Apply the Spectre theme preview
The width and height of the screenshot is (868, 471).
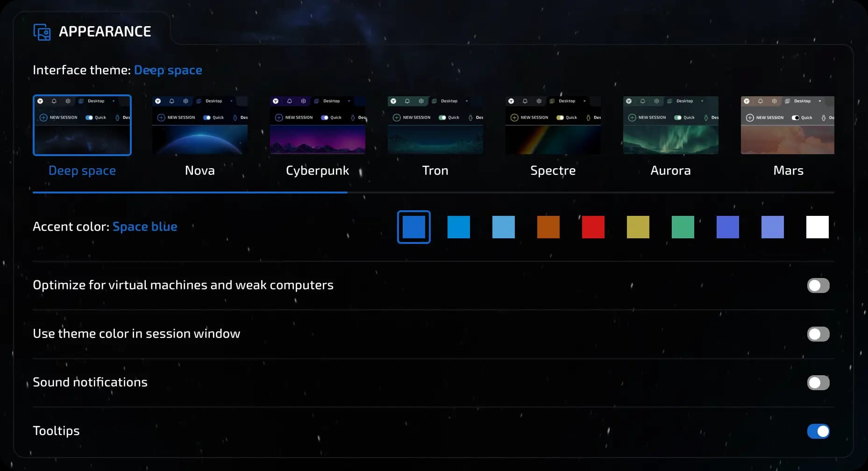(553, 125)
